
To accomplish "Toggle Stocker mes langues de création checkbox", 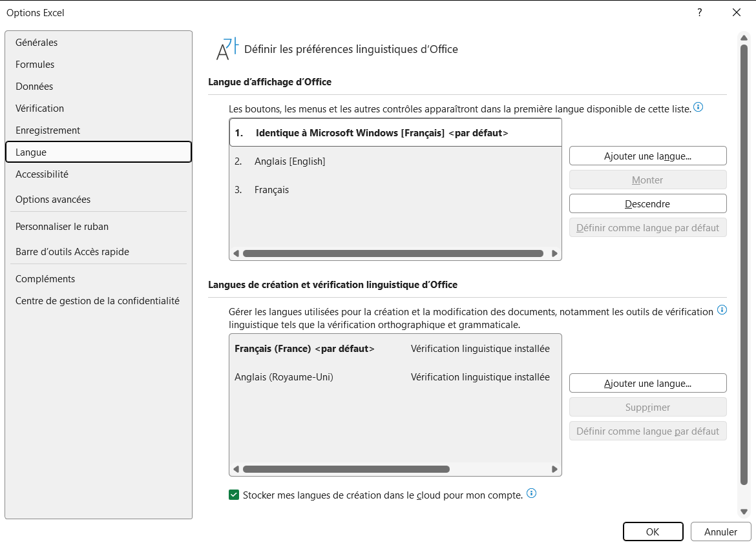I will tap(234, 495).
